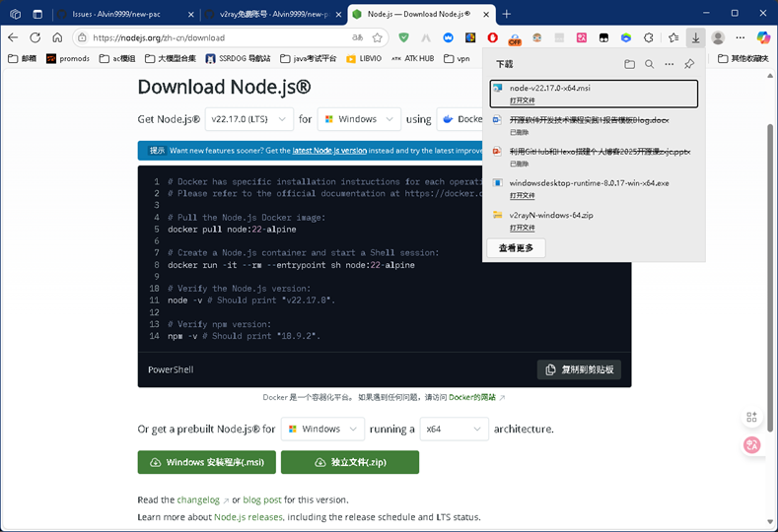Open the ATK HUB bookmark
Image resolution: width=778 pixels, height=532 pixels.
[x=412, y=58]
